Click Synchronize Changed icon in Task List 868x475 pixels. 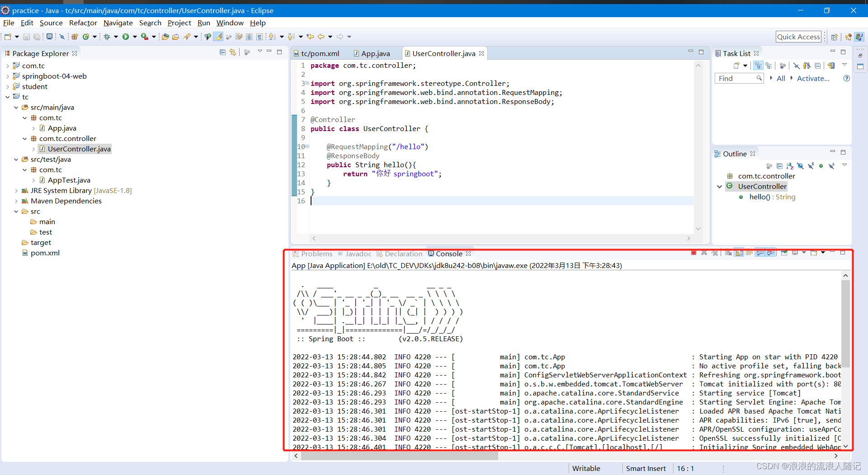click(x=831, y=66)
